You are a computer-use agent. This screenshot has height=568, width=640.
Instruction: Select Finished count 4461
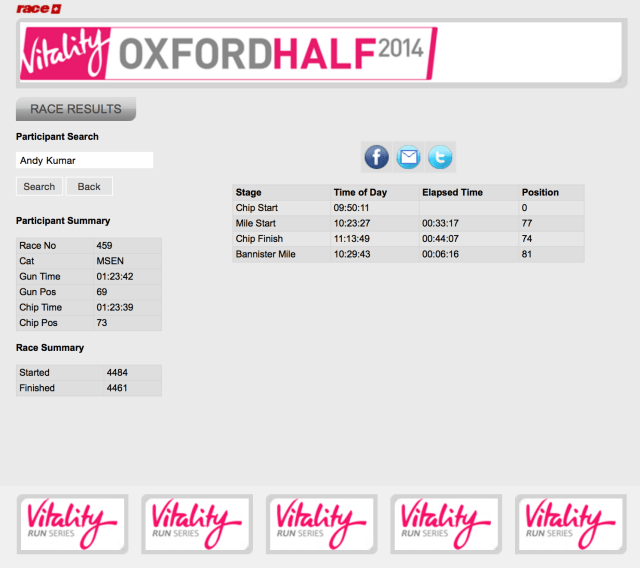(117, 388)
